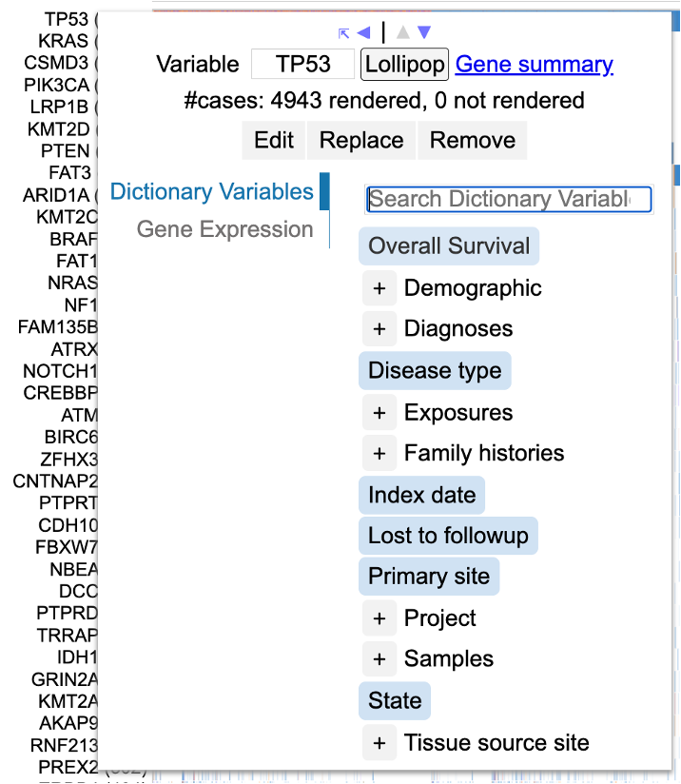The image size is (681, 784).
Task: Expand the Diagnoses category
Action: pos(379,329)
